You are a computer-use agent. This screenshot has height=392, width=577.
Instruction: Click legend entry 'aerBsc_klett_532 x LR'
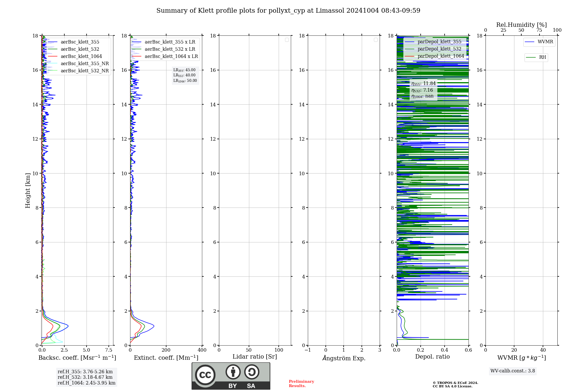click(170, 49)
